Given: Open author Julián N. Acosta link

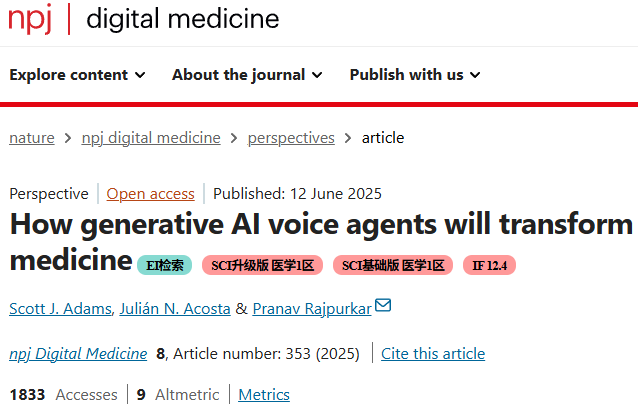Looking at the screenshot, I should tap(175, 309).
